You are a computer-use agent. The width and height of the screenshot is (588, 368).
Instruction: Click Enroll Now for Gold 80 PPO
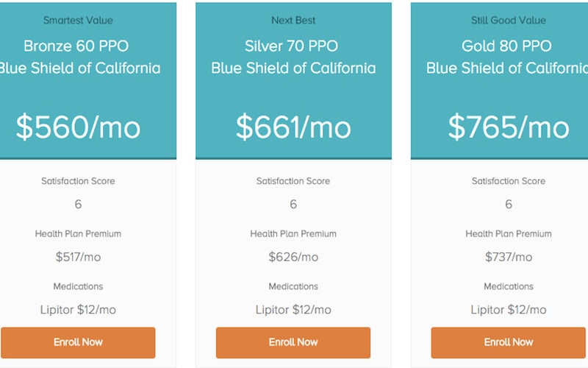coord(509,342)
